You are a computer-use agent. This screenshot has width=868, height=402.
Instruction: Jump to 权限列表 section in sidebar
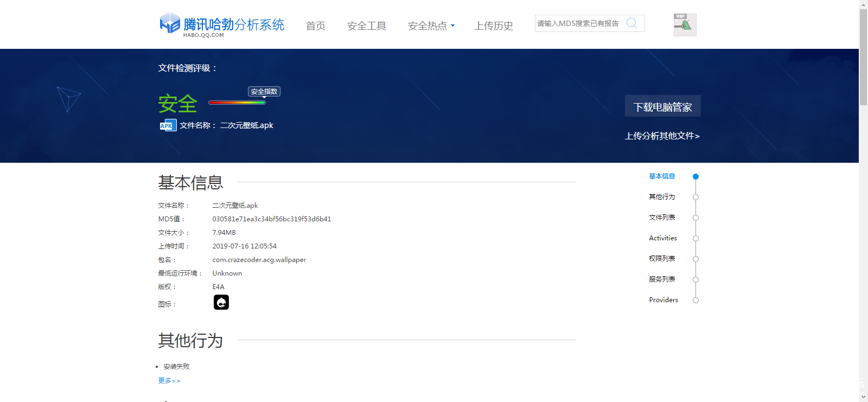click(x=662, y=259)
